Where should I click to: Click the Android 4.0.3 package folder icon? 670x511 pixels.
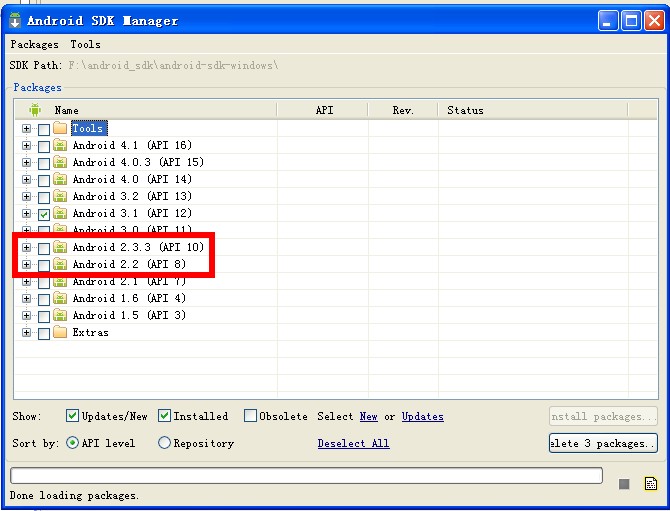(x=60, y=162)
